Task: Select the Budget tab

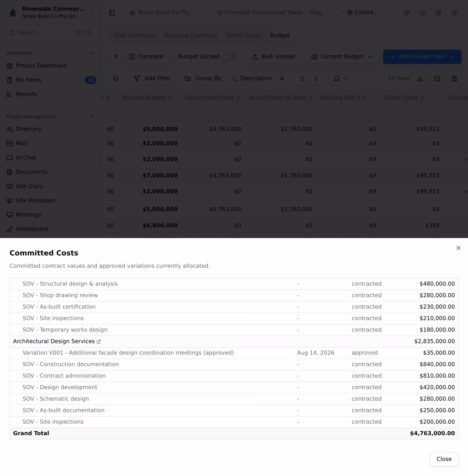Action: coord(280,35)
